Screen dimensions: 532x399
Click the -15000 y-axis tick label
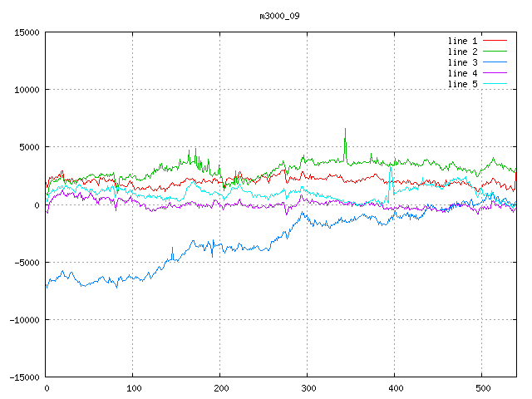[23, 377]
